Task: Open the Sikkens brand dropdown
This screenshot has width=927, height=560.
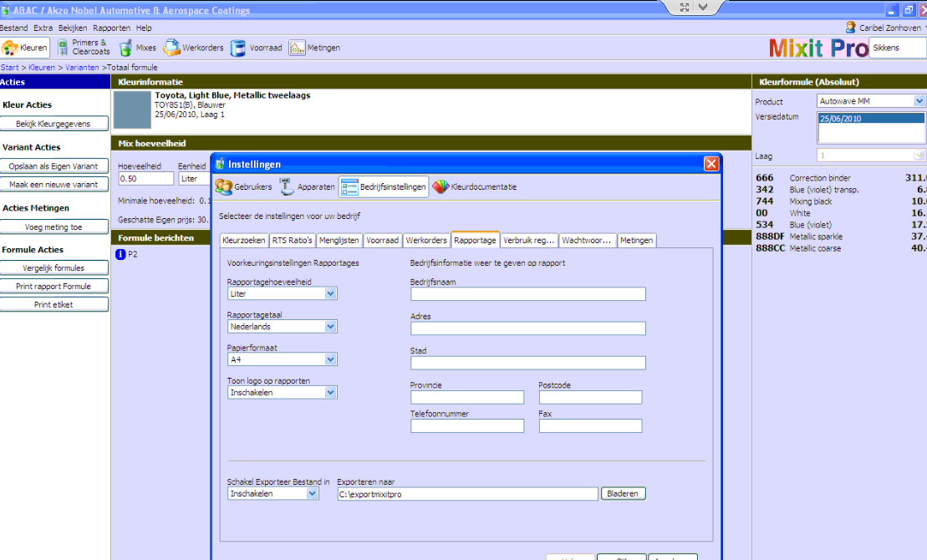Action: click(898, 48)
